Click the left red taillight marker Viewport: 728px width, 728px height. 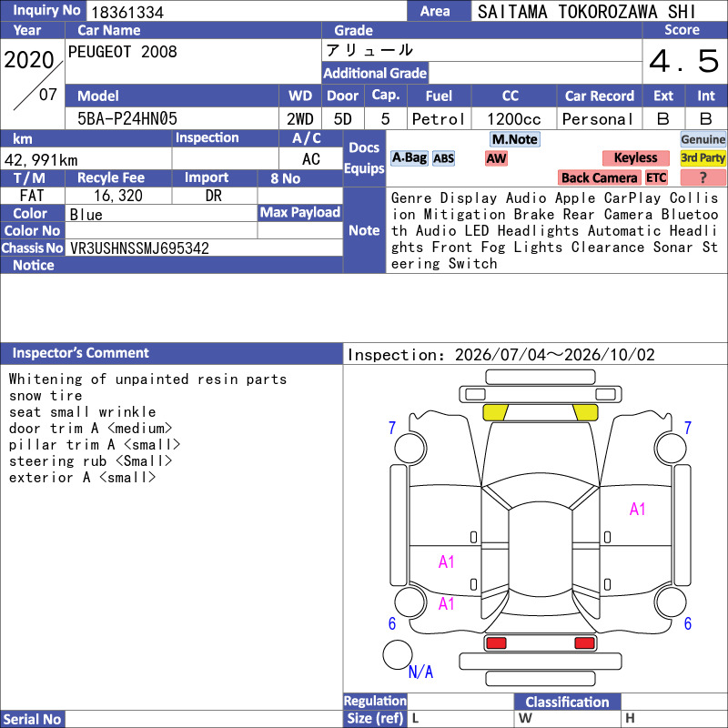[496, 643]
